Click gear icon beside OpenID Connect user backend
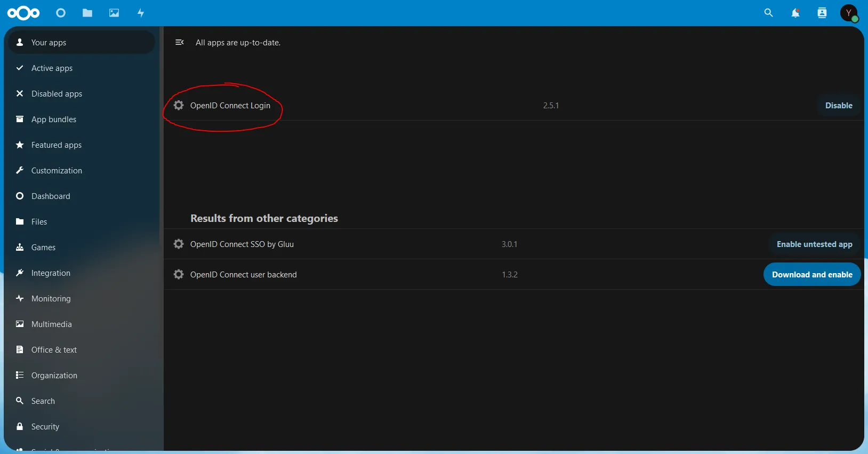868x454 pixels. (x=179, y=274)
